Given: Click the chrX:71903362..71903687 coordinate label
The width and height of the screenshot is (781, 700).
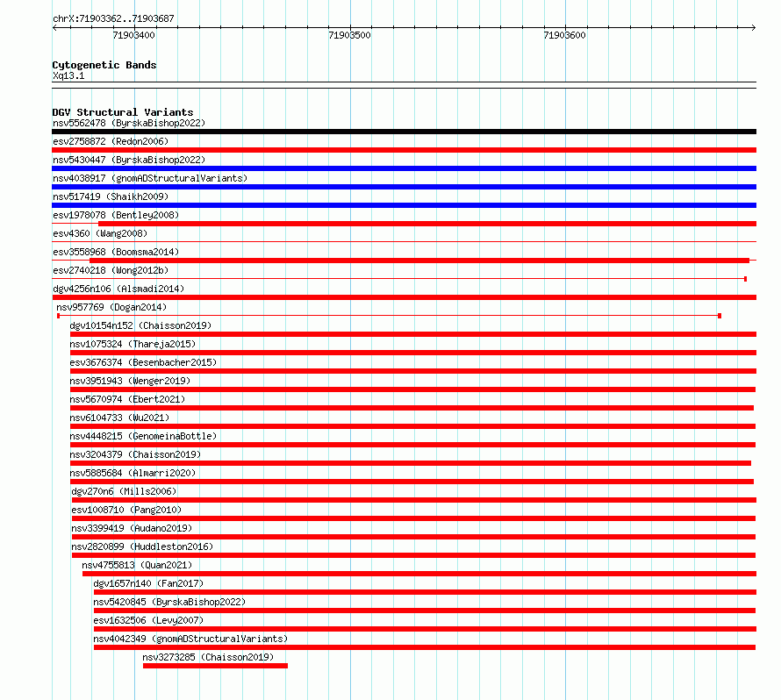Looking at the screenshot, I should pyautogui.click(x=113, y=18).
